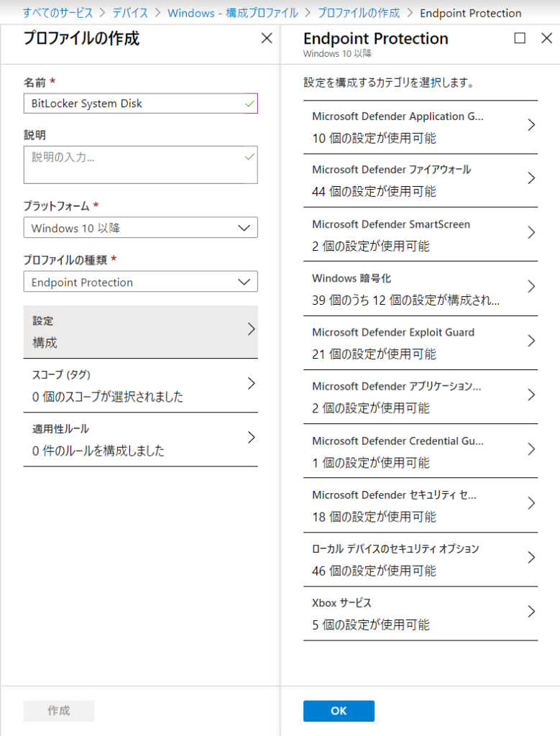
Task: Open スコープ (タグ) selection
Action: click(x=140, y=386)
